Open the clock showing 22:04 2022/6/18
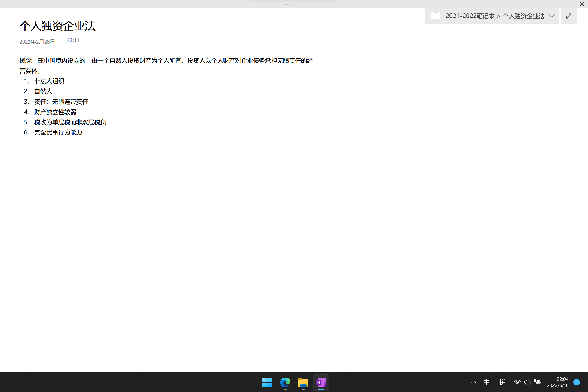The width and height of the screenshot is (588, 392). click(558, 382)
